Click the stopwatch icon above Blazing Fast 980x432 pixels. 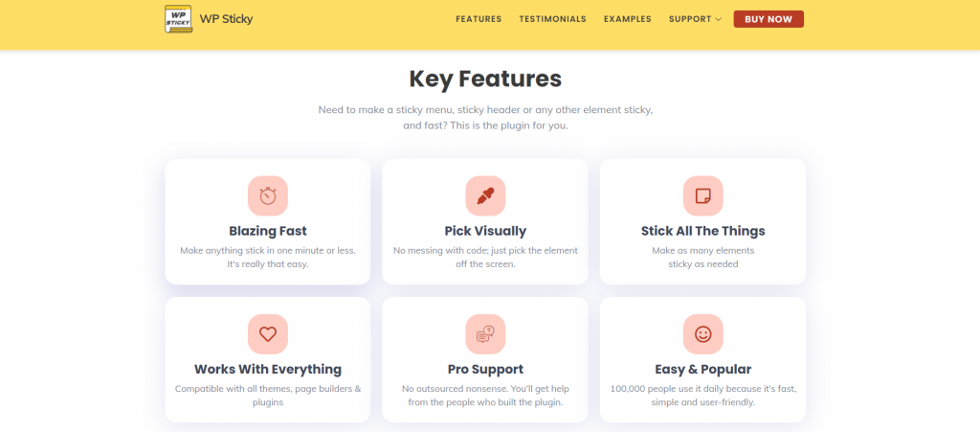point(268,195)
